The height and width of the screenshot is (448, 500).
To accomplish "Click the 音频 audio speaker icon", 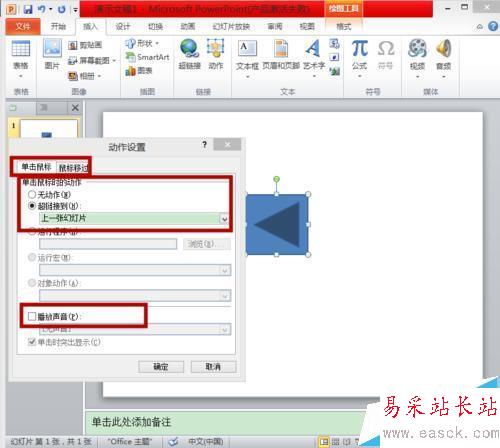I will (444, 48).
